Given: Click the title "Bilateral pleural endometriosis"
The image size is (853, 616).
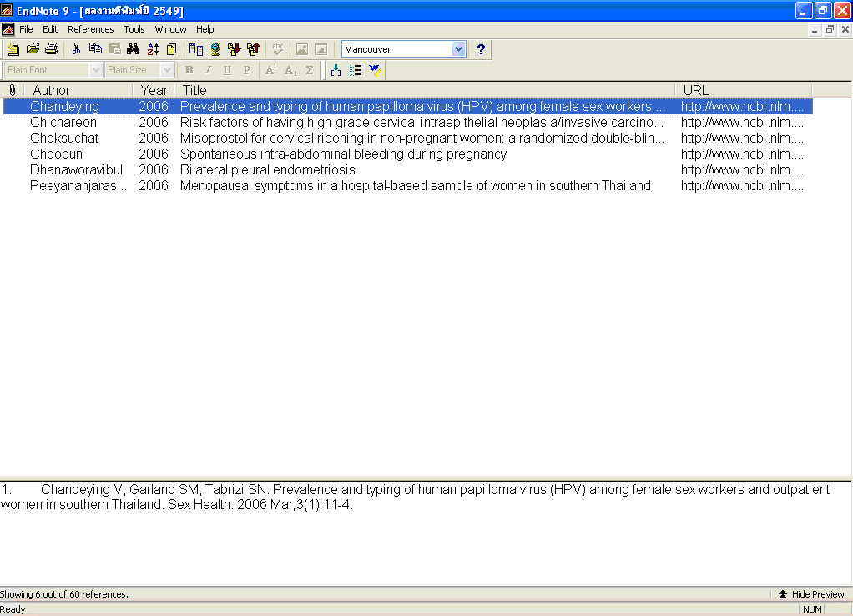Looking at the screenshot, I should (x=268, y=169).
